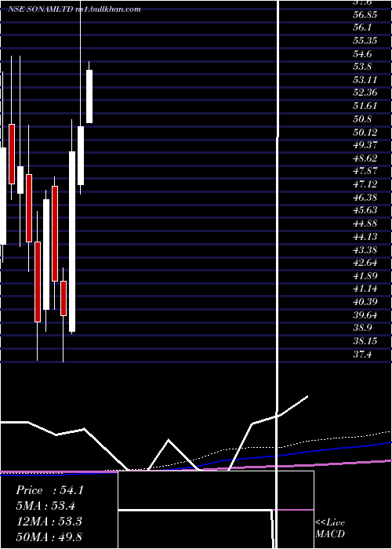The height and width of the screenshot is (549, 392).
Task: Click the 45.63 price axis label
Action: [365, 210]
